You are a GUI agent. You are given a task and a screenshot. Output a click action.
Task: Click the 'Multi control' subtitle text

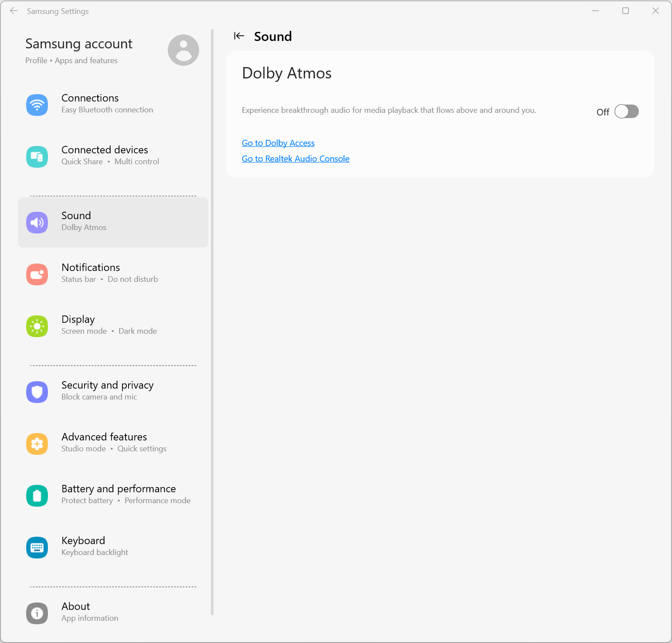tap(137, 162)
